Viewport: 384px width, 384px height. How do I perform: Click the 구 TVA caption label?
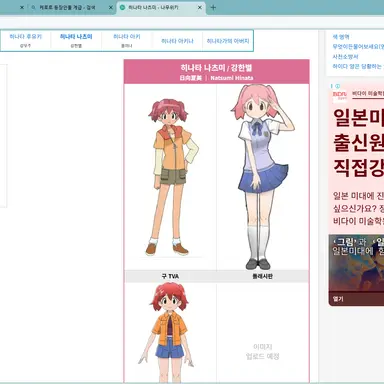click(x=170, y=276)
